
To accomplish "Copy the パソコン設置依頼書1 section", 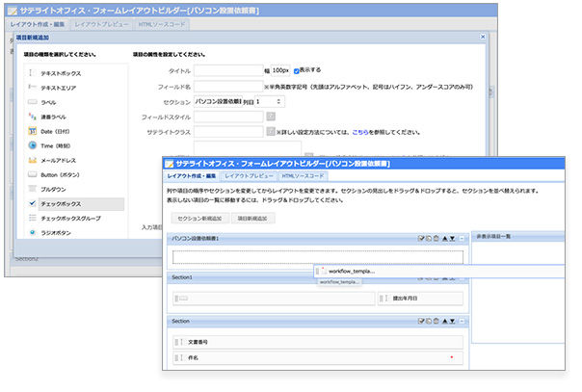I will (x=429, y=239).
